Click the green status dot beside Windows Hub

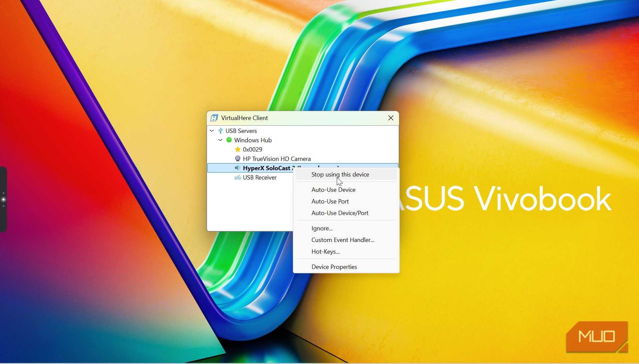(229, 140)
